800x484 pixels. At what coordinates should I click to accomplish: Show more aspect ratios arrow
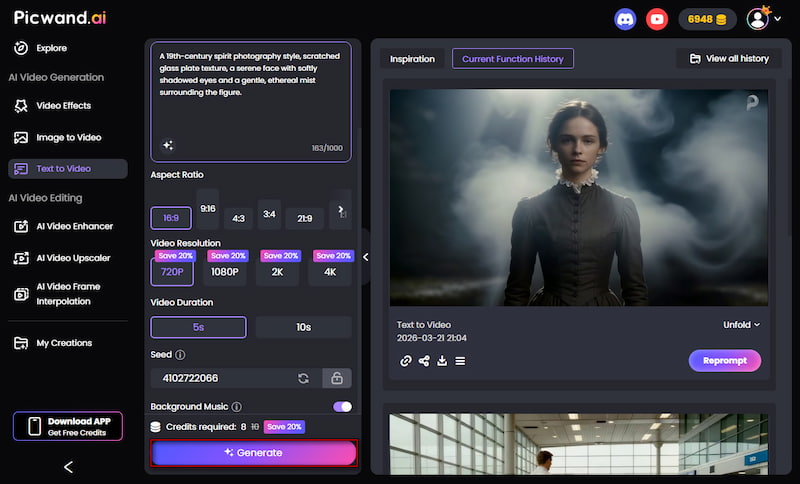pos(340,209)
